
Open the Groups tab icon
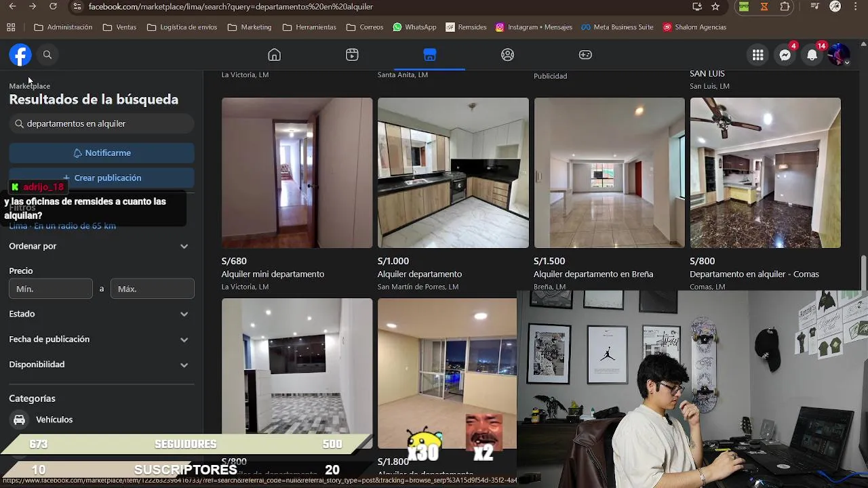[x=507, y=55]
